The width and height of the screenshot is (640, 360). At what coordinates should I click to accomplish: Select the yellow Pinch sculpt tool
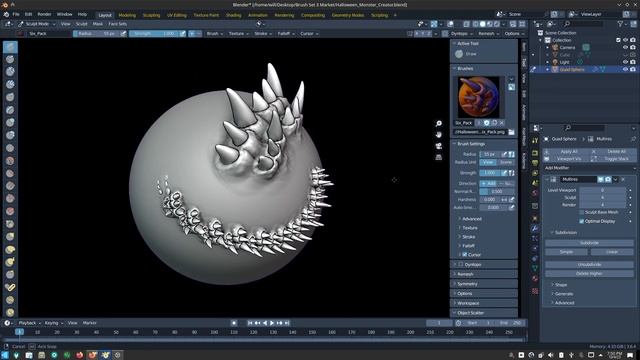[x=10, y=224]
